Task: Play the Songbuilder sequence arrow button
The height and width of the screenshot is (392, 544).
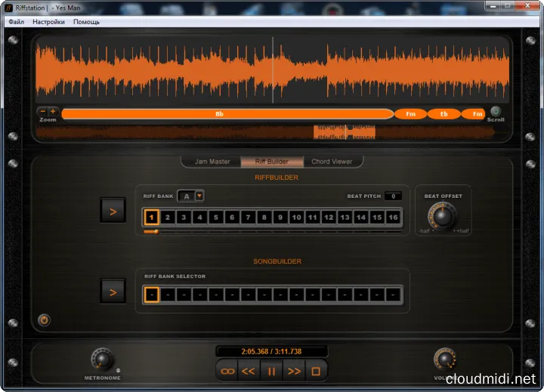Action: pos(113,289)
